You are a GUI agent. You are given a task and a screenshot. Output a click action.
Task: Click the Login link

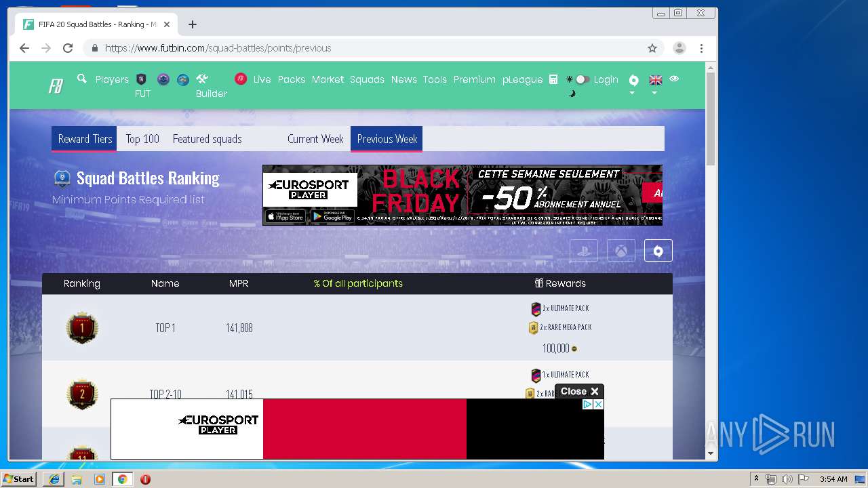tap(606, 79)
